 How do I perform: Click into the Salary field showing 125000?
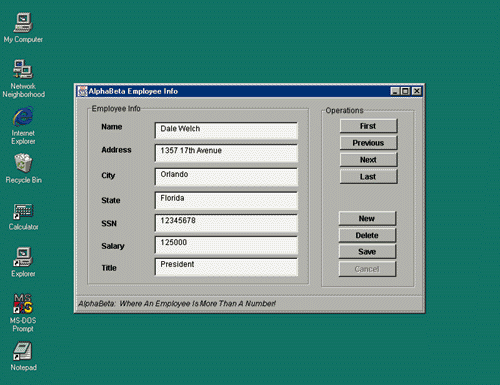pos(226,245)
